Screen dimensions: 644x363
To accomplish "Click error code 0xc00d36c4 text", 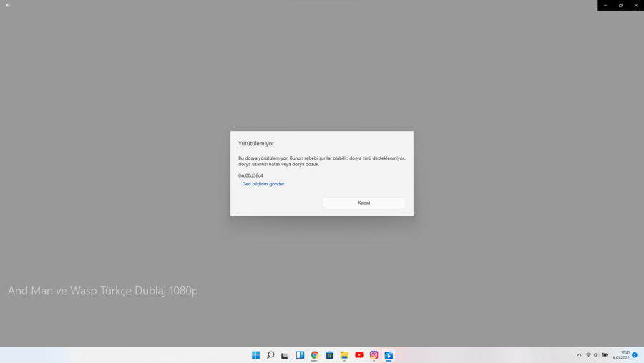I will point(250,175).
